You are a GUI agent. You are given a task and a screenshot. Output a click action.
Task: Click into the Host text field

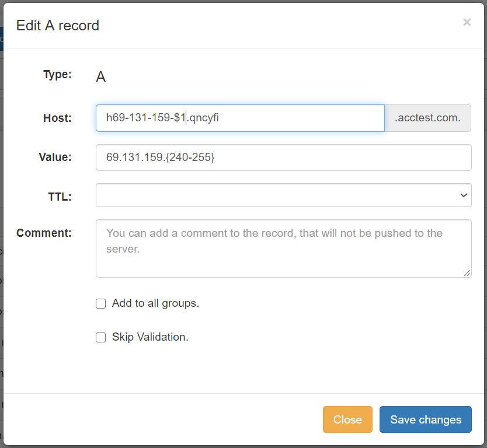pos(239,118)
